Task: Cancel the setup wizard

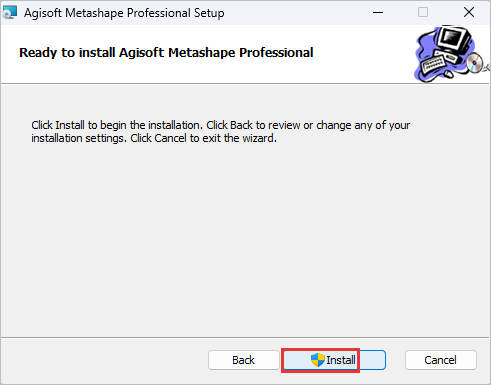Action: click(x=441, y=360)
